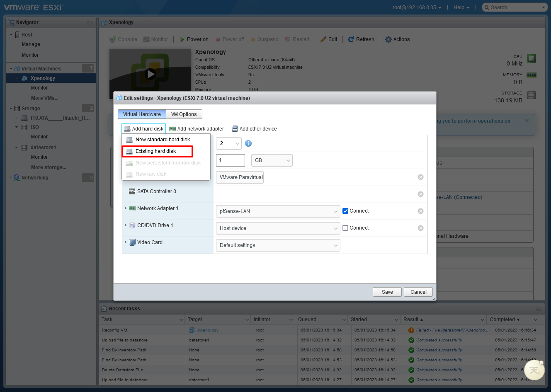
Task: Click the Refresh icon in the VM toolbar
Action: 351,39
